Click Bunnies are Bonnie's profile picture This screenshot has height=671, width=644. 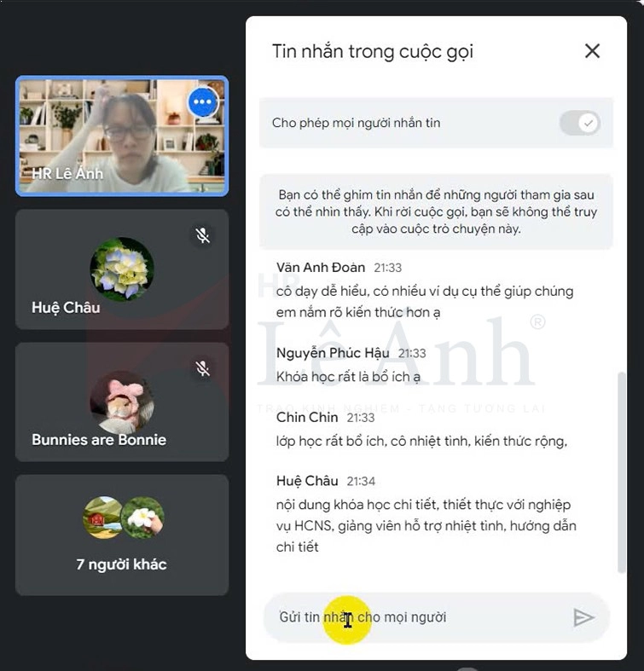[122, 402]
